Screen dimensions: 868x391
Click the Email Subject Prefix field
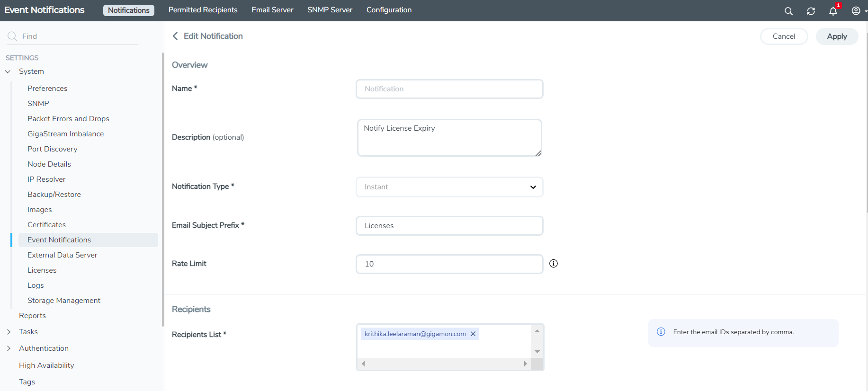click(x=449, y=226)
